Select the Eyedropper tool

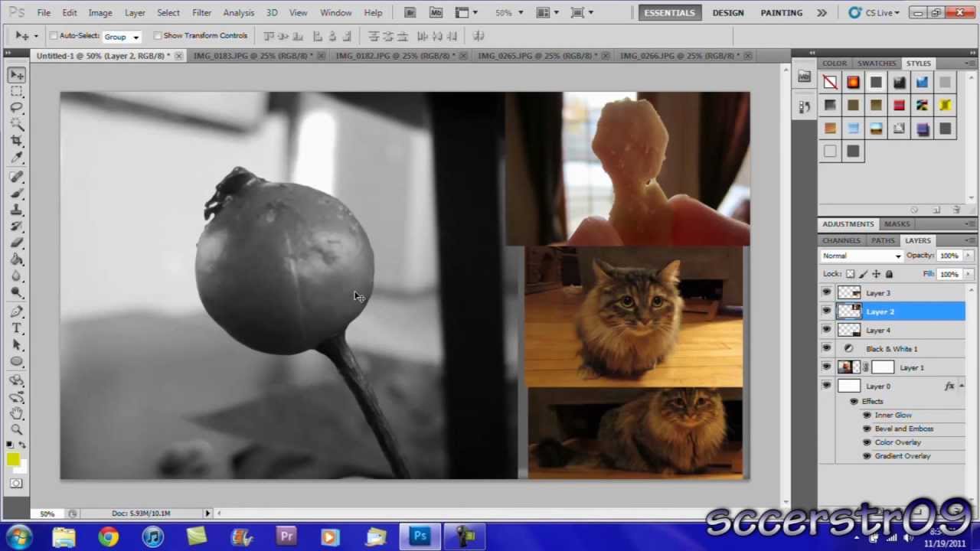coord(17,158)
